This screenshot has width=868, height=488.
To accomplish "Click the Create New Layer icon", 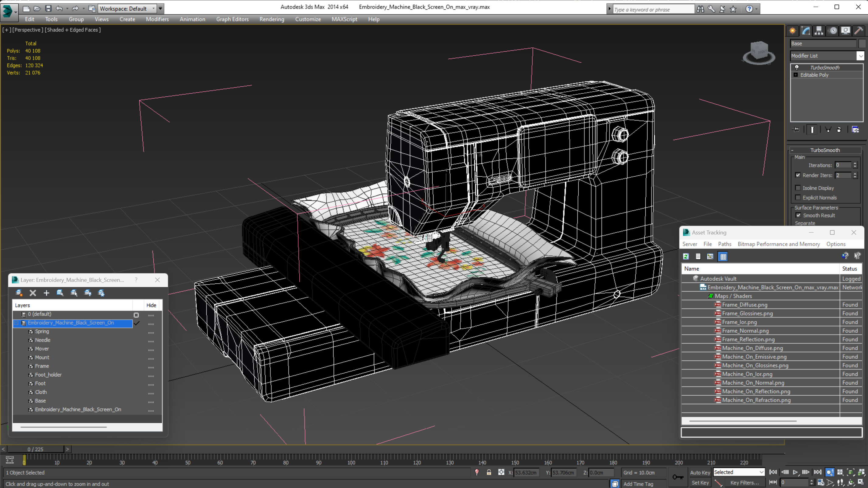I will pos(19,293).
